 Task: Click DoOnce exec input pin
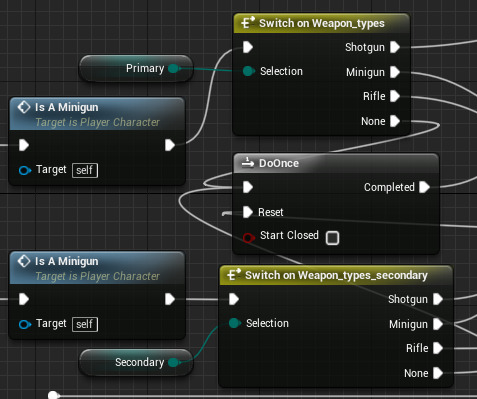pos(248,187)
